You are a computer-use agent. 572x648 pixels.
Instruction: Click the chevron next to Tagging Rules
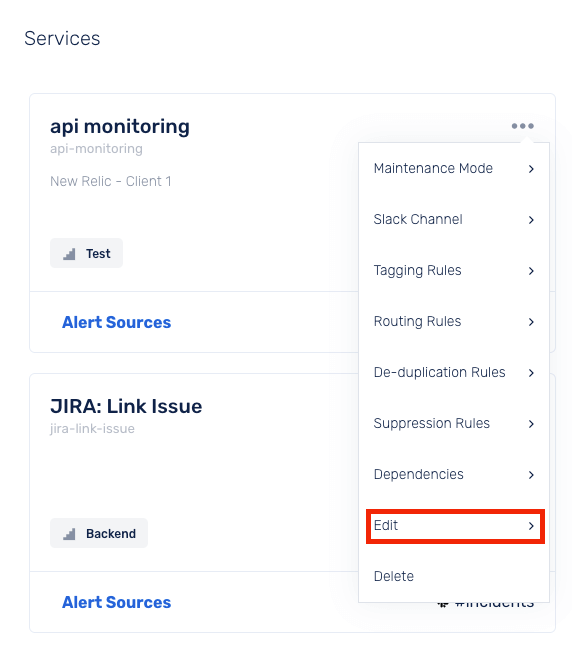531,271
